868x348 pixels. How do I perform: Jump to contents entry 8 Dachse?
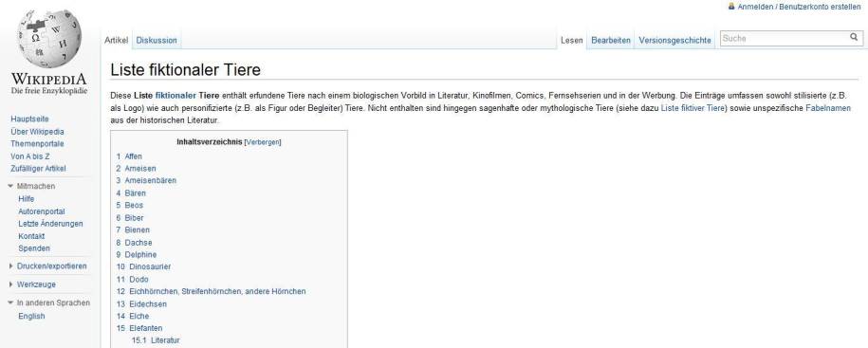click(x=134, y=243)
